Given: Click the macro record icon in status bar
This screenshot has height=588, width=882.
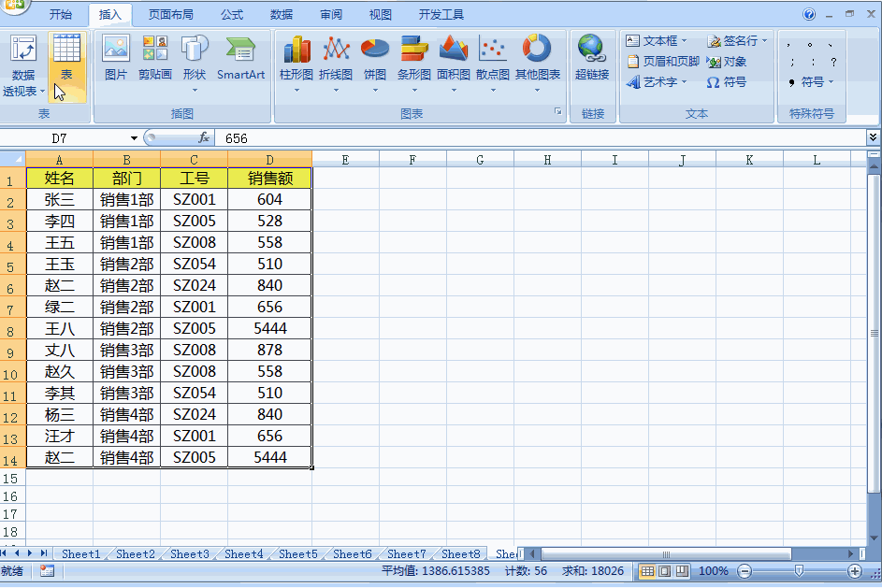Looking at the screenshot, I should pyautogui.click(x=48, y=571).
